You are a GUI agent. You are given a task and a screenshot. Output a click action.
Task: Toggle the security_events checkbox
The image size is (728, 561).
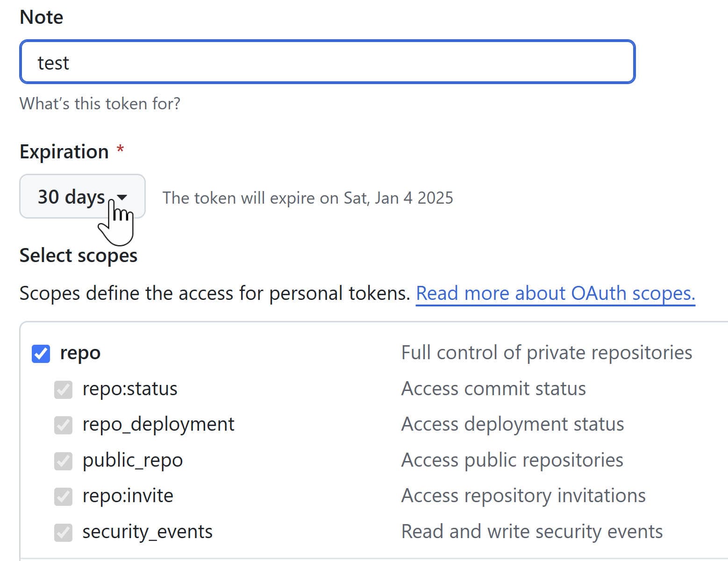coord(63,533)
